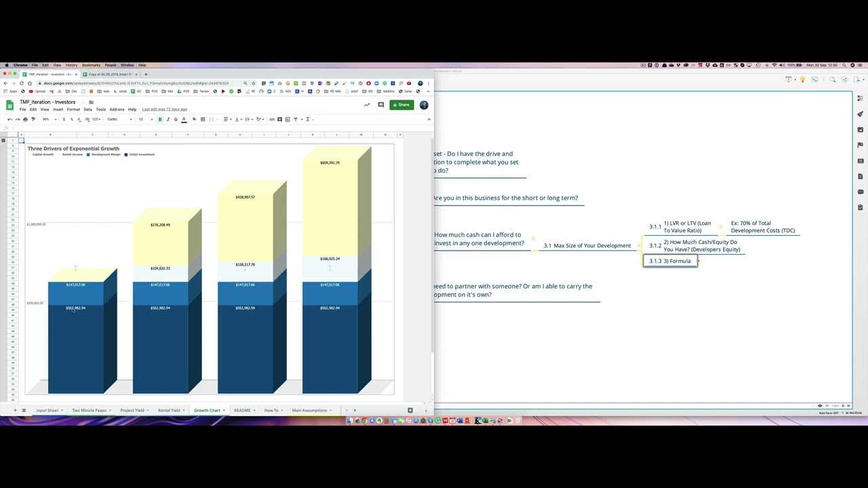Click the move-to-folder icon by title
The width and height of the screenshot is (868, 488).
(x=91, y=102)
